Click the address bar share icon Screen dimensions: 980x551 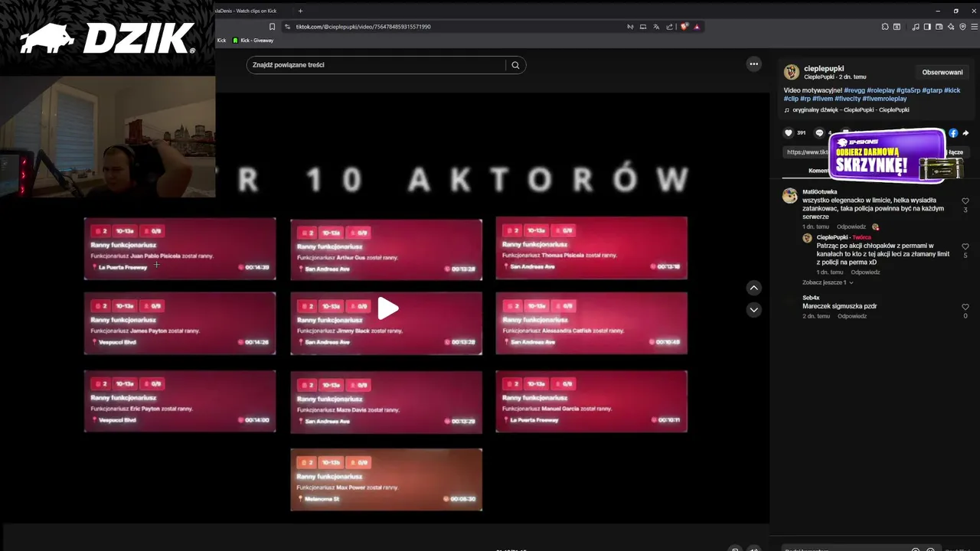pos(669,26)
